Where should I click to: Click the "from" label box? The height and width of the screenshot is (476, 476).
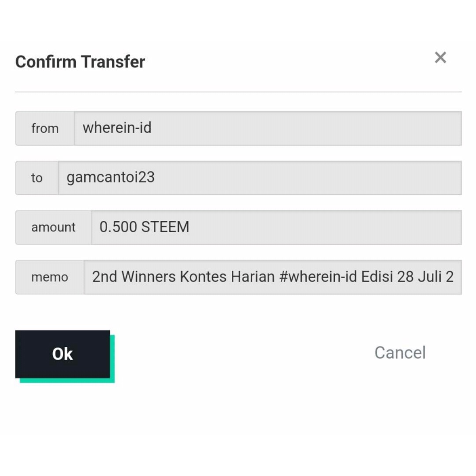45,128
